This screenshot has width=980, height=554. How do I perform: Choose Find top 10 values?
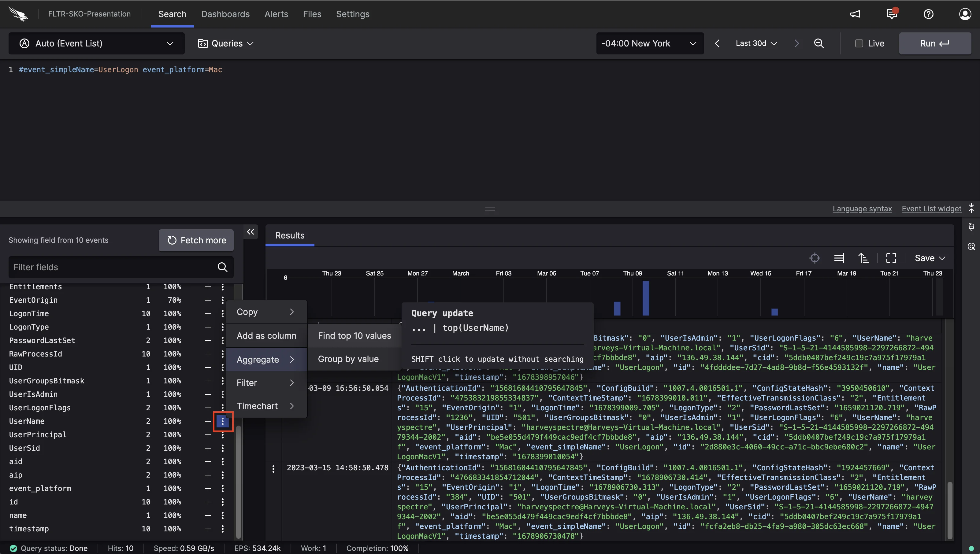[354, 336]
